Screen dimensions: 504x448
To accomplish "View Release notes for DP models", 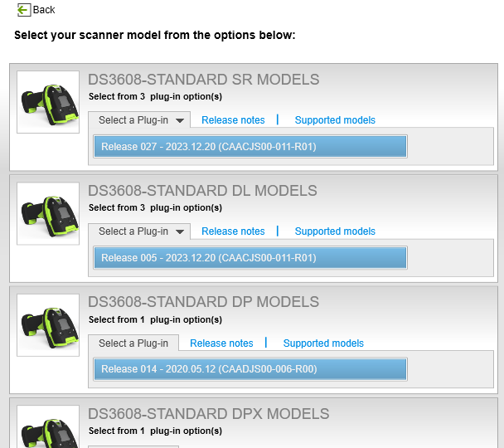I will (x=221, y=343).
